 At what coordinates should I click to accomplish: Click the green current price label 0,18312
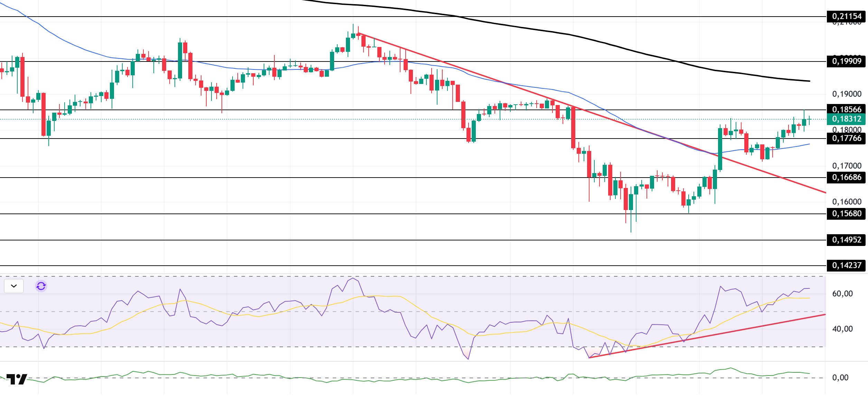point(846,119)
